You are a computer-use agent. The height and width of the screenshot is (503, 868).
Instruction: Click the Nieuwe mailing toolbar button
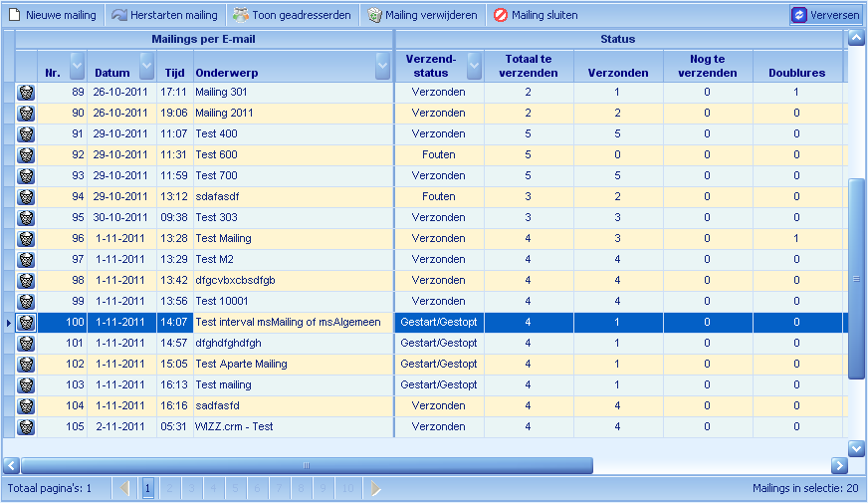53,15
